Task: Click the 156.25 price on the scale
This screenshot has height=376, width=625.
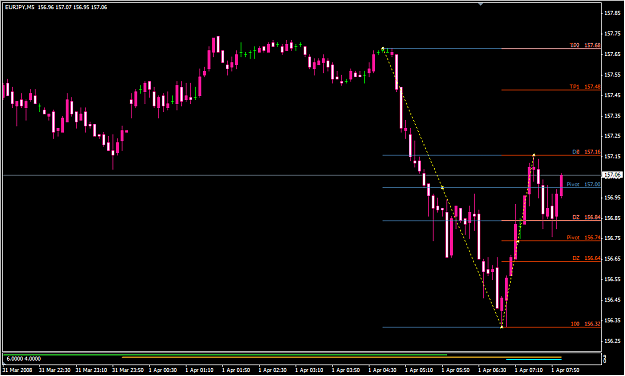Action: click(612, 341)
